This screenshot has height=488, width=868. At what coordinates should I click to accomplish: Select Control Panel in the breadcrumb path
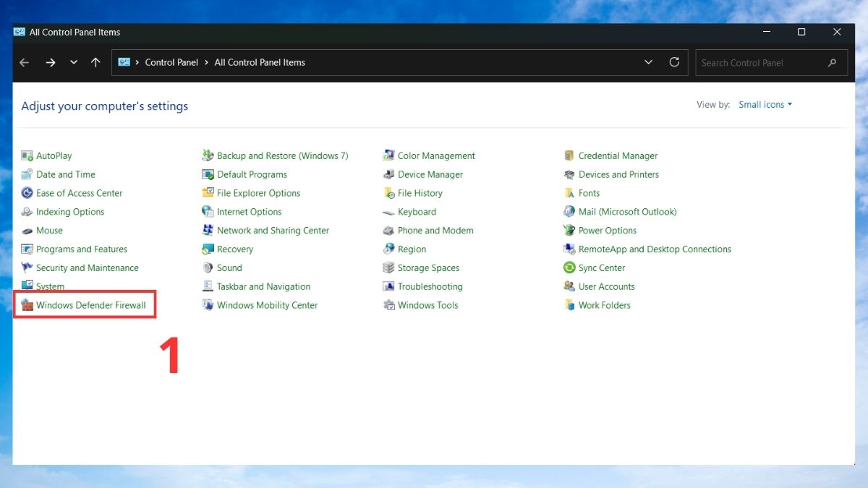(x=171, y=62)
